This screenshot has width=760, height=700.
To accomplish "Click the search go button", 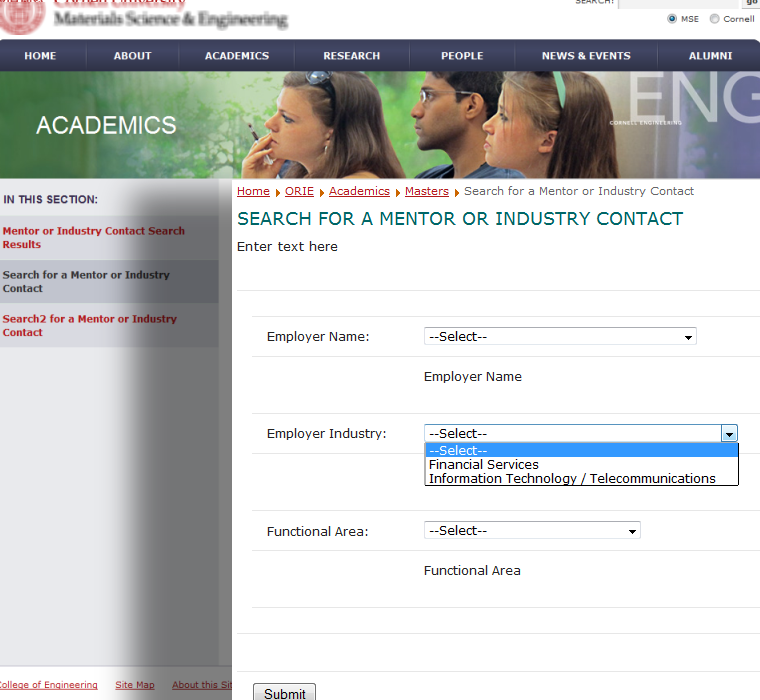I will [x=751, y=3].
